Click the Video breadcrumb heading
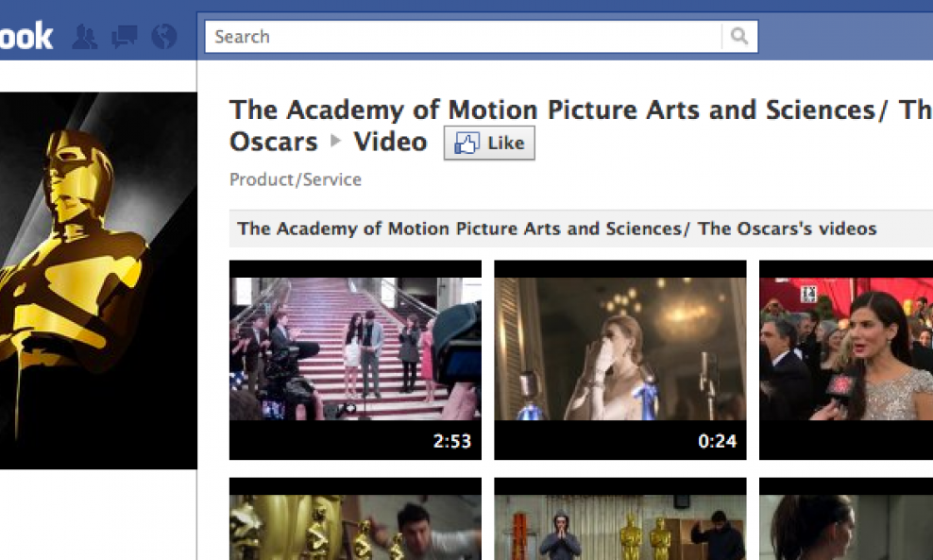 click(x=390, y=142)
